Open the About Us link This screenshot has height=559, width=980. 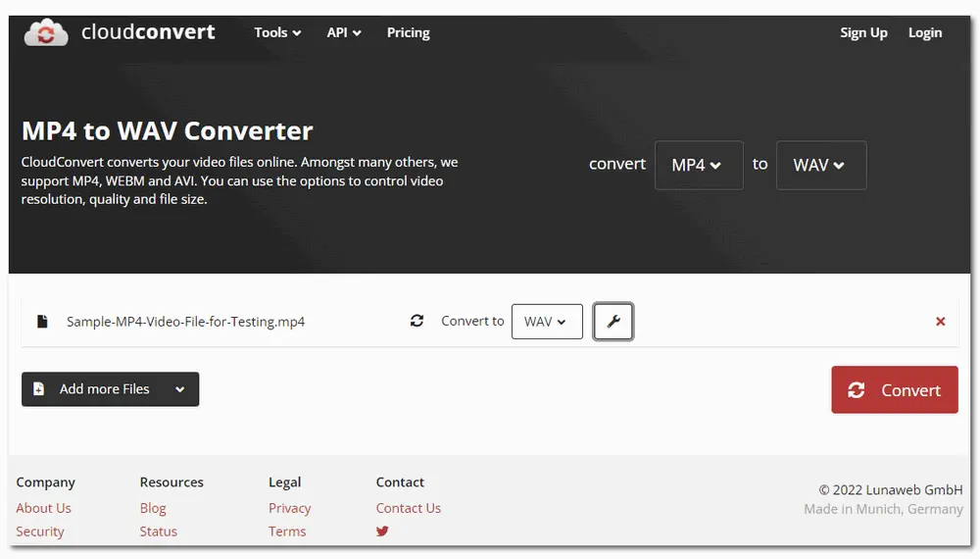(x=44, y=508)
